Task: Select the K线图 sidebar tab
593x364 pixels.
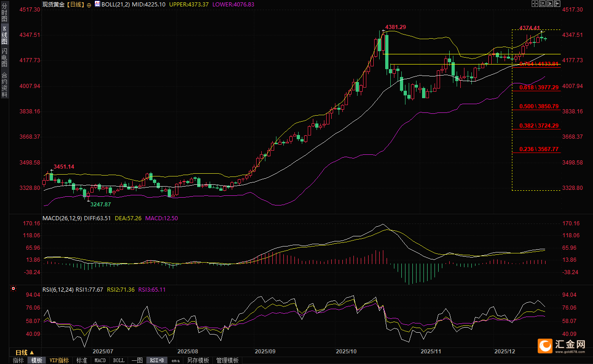Action: click(x=5, y=35)
